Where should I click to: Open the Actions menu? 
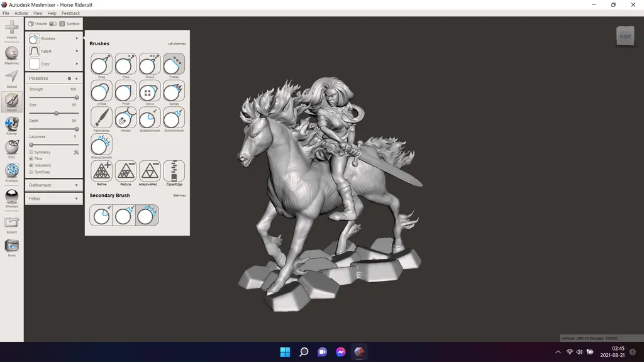click(x=21, y=13)
